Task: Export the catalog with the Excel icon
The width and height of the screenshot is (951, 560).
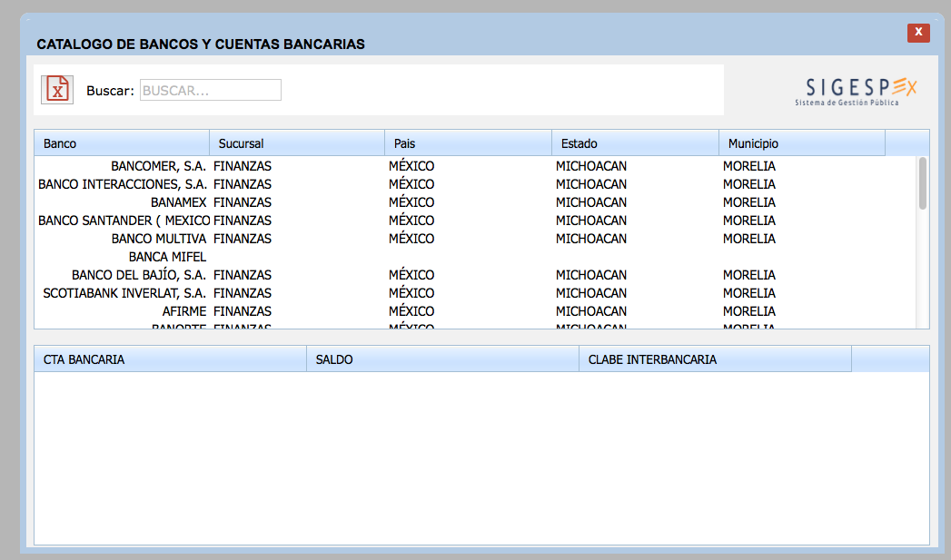Action: (57, 90)
